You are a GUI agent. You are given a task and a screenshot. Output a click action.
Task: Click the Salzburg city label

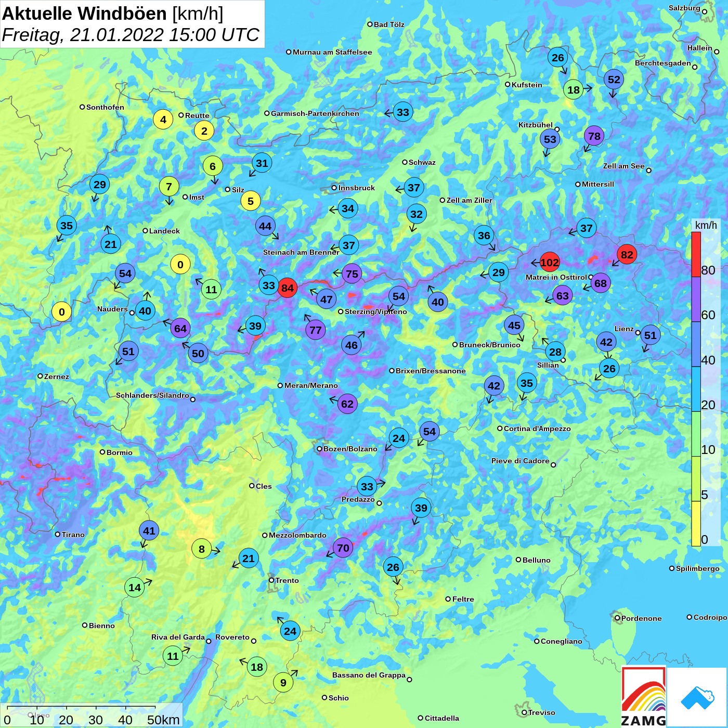684,8
